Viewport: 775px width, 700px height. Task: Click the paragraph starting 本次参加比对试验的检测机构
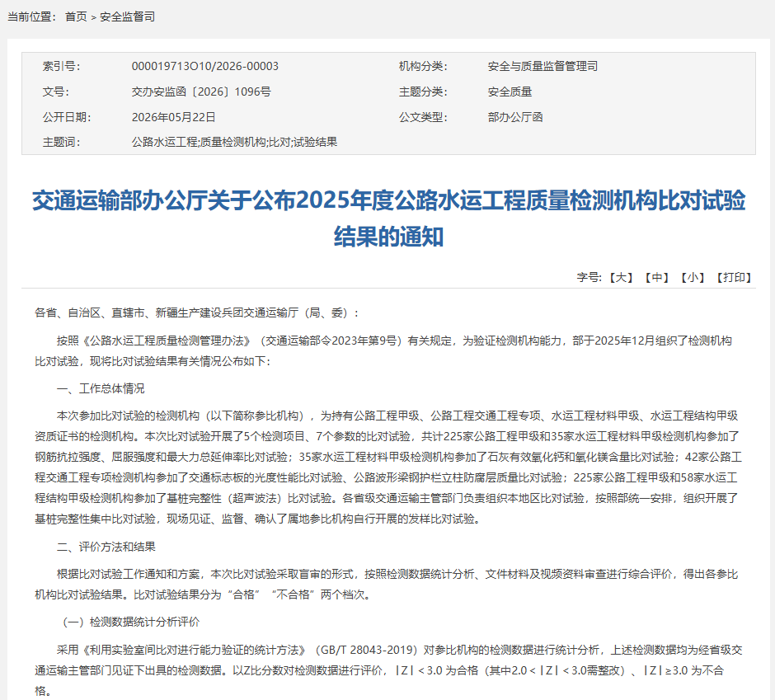(388, 467)
